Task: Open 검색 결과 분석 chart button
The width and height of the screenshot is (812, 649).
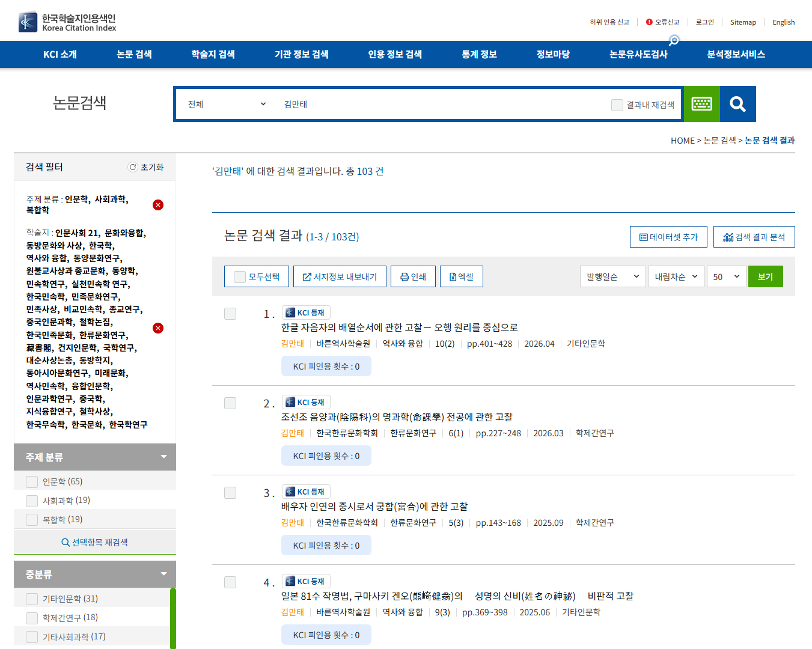Action: point(754,237)
